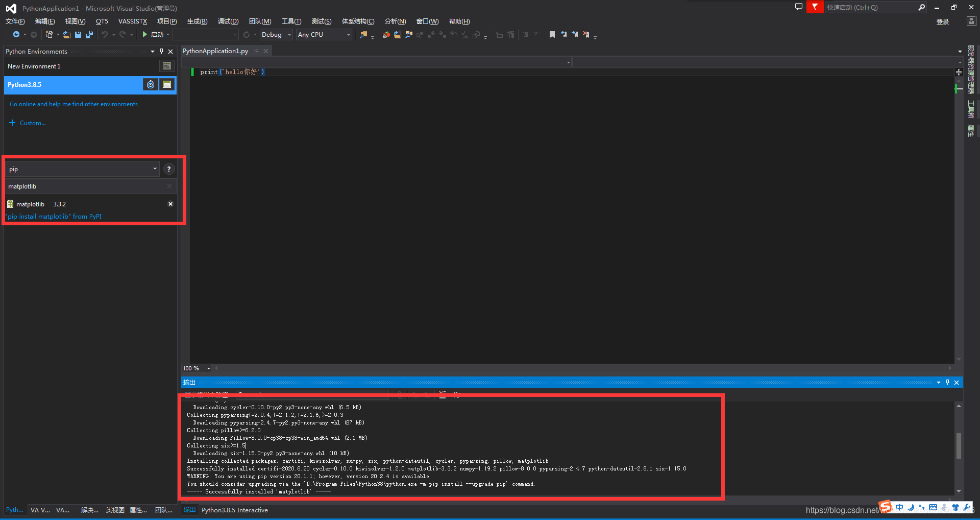
Task: Save the current file via floppy icon
Action: coord(78,35)
